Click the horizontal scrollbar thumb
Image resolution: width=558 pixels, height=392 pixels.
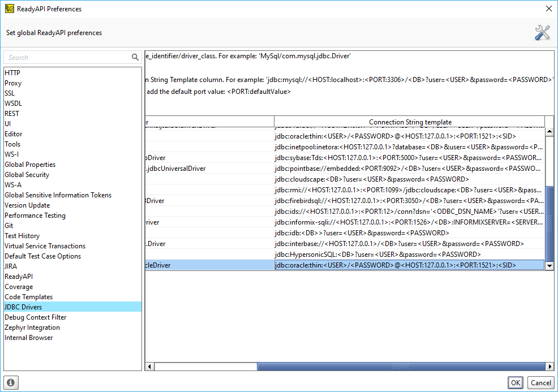click(x=401, y=367)
